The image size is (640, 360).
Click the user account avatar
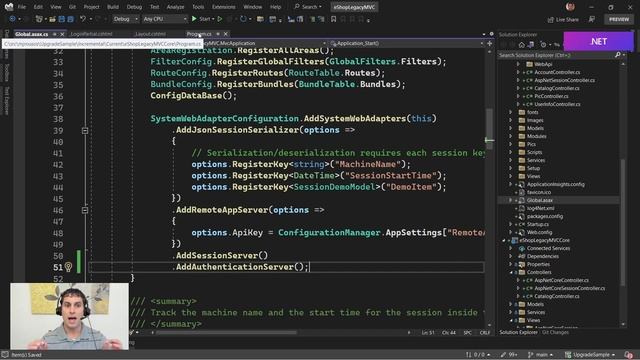coord(570,7)
